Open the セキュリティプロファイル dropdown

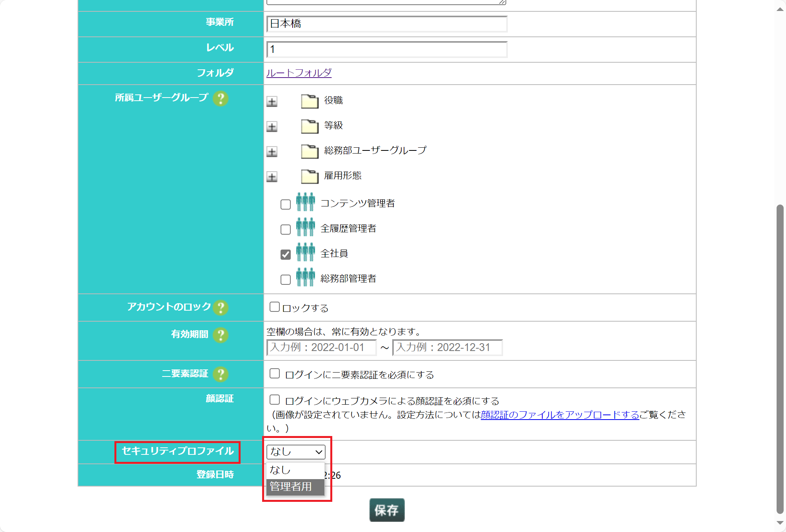point(296,452)
